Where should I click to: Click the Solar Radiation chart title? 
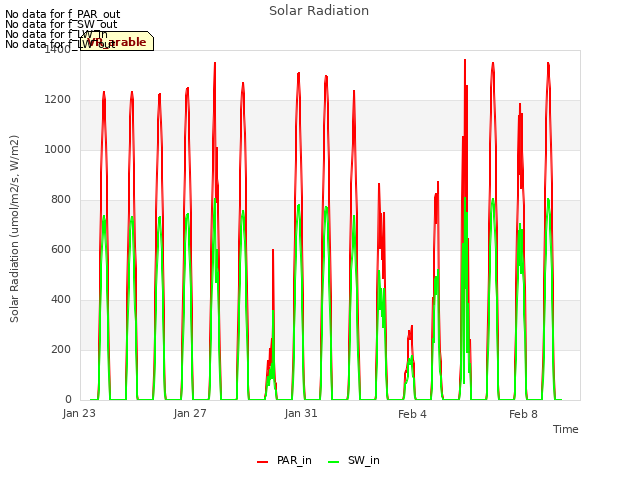(x=319, y=11)
